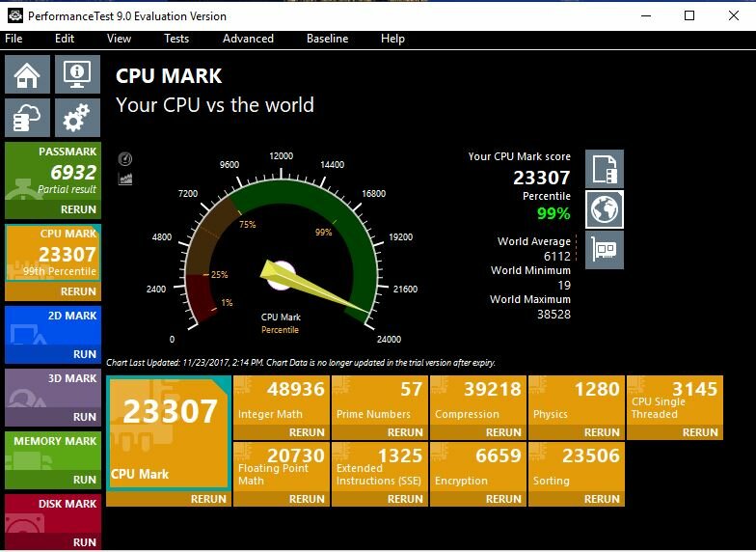Select the world globe comparison icon
756x552 pixels.
[605, 209]
